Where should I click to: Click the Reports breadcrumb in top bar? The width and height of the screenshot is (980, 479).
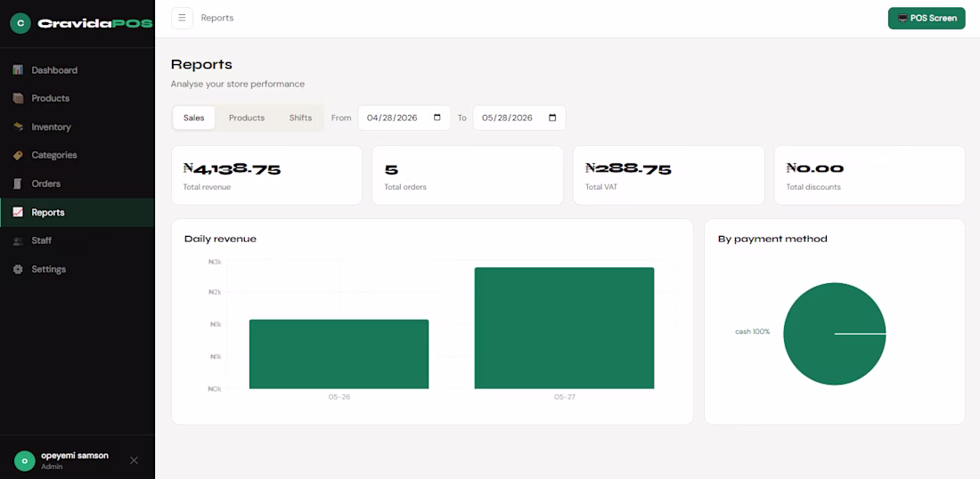217,18
